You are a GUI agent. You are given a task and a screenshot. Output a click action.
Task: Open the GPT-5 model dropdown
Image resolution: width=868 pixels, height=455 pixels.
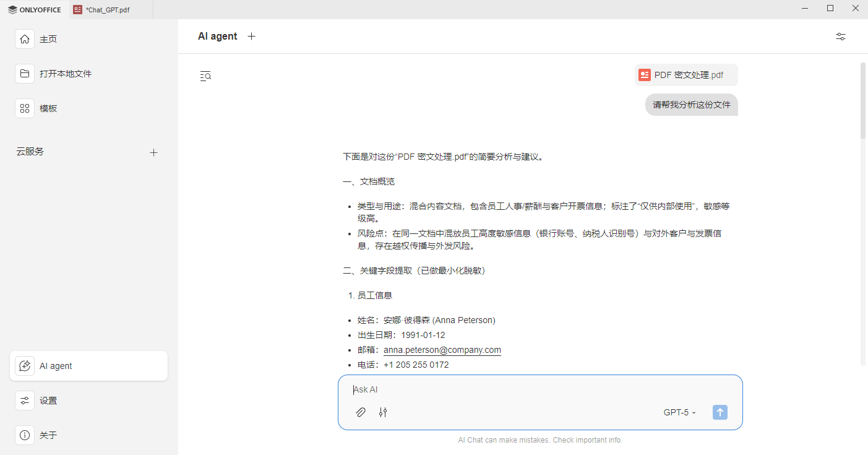click(679, 412)
